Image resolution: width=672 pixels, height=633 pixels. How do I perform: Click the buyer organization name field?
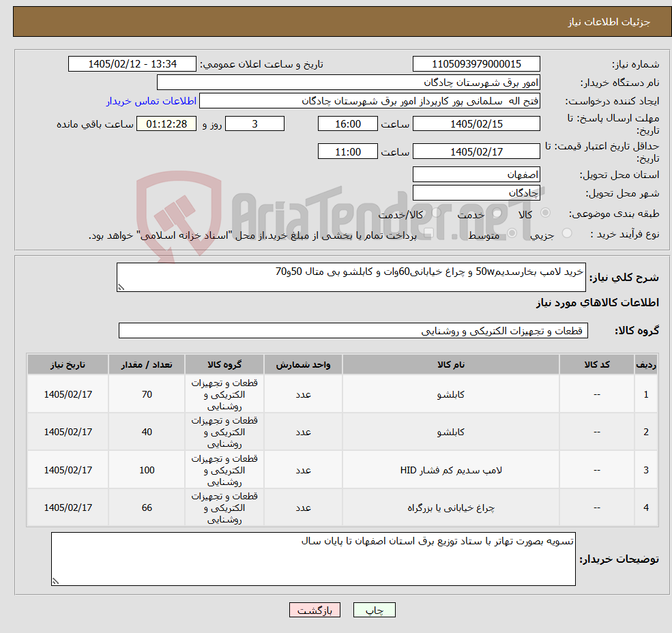point(349,83)
